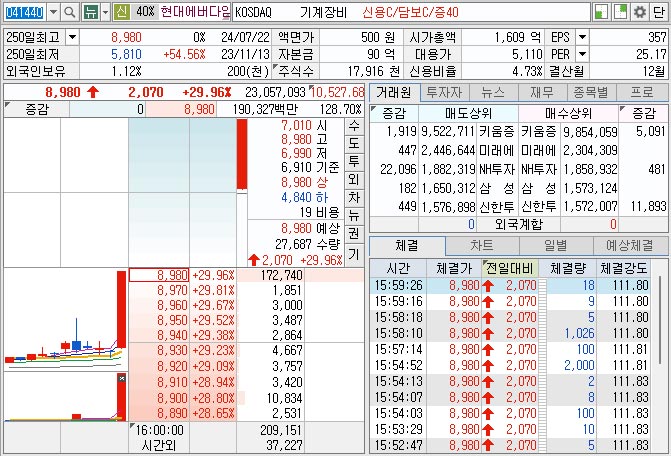The height and width of the screenshot is (456, 671).
Task: Click the 8,910 order book price
Action: tap(173, 382)
